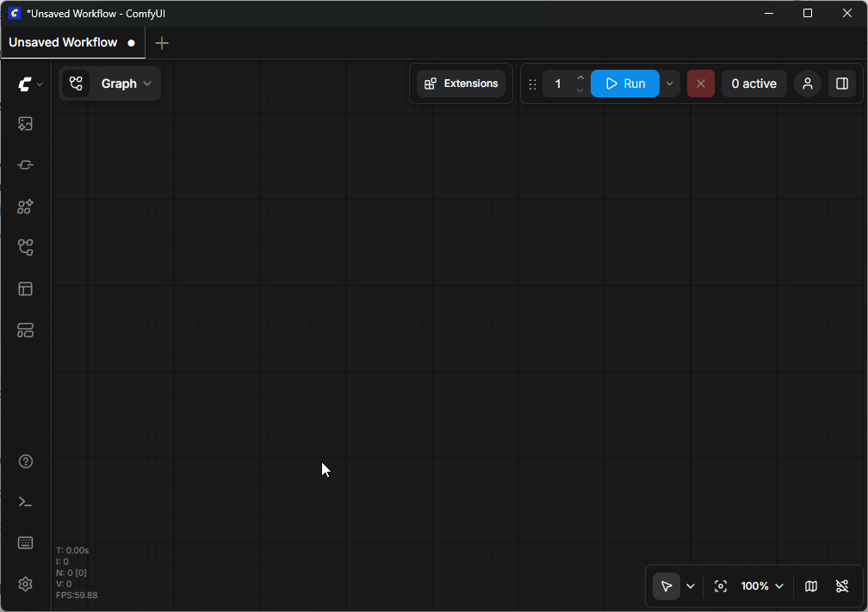Open keyboard shortcuts from the sidebar
Screen dimensions: 868x612
[x=25, y=542]
